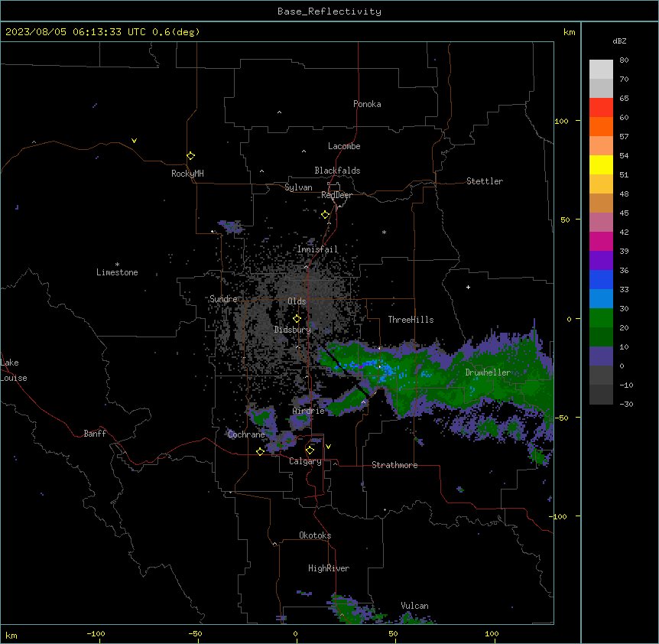659x644 pixels.
Task: Click the km unit label at bottom left
Action: point(11,635)
